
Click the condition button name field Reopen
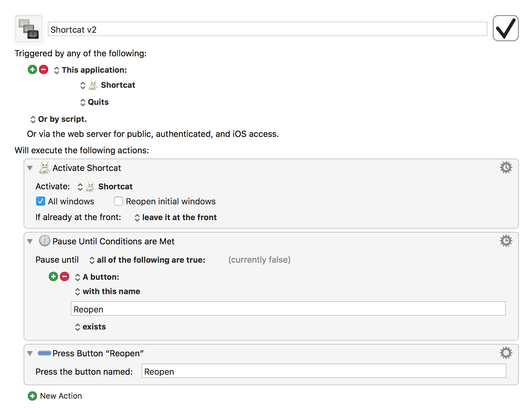(x=288, y=309)
